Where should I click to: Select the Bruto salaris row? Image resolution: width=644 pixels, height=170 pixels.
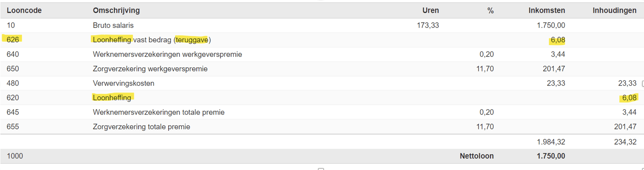pyautogui.click(x=322, y=25)
